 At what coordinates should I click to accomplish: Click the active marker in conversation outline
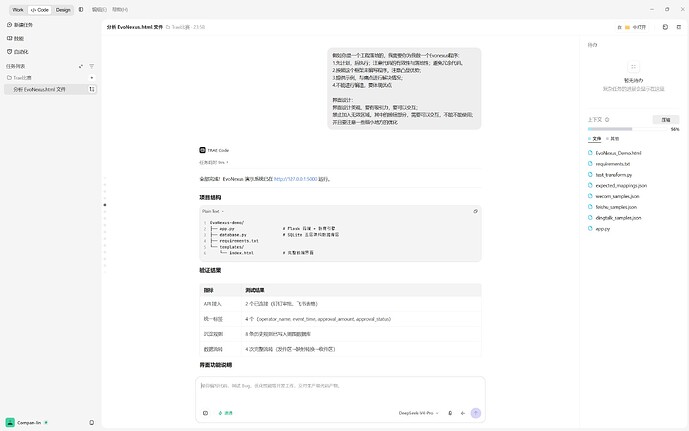coord(105,205)
